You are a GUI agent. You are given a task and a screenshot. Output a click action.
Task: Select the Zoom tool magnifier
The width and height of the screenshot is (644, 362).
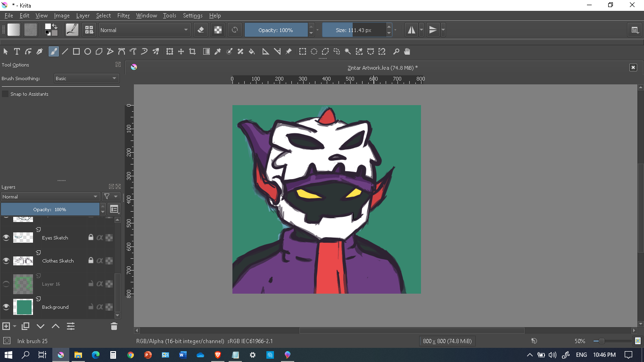coord(396,51)
